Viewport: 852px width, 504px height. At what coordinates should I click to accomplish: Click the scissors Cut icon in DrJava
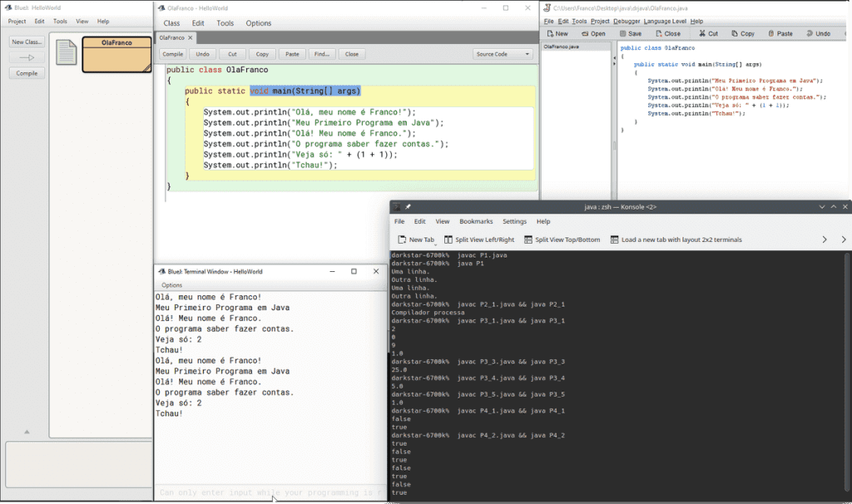point(701,34)
